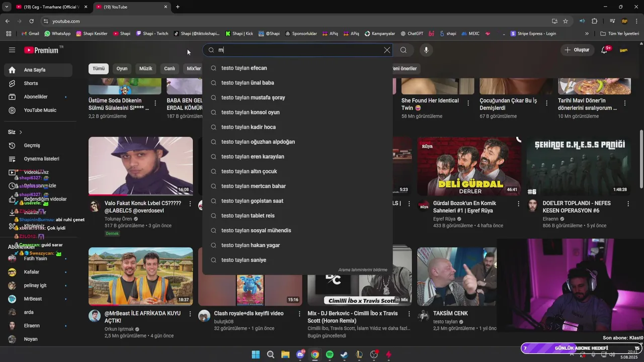Select the Mix'ler filter chip
644x362 pixels.
coord(193,68)
